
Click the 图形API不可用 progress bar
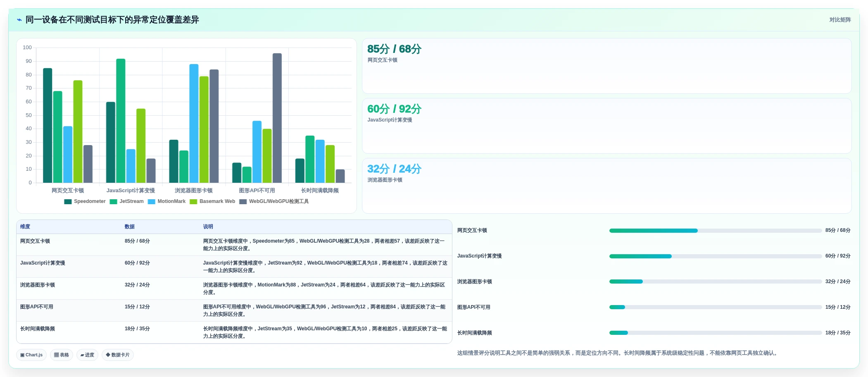715,308
